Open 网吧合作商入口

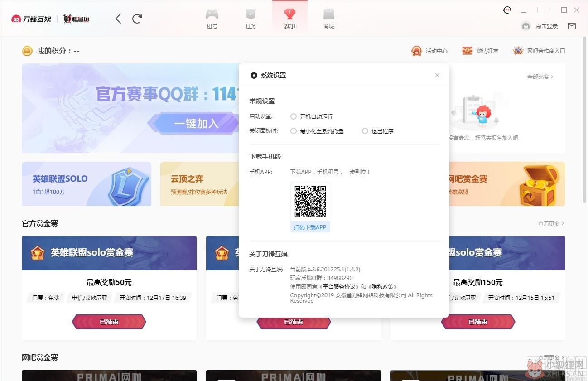[546, 51]
